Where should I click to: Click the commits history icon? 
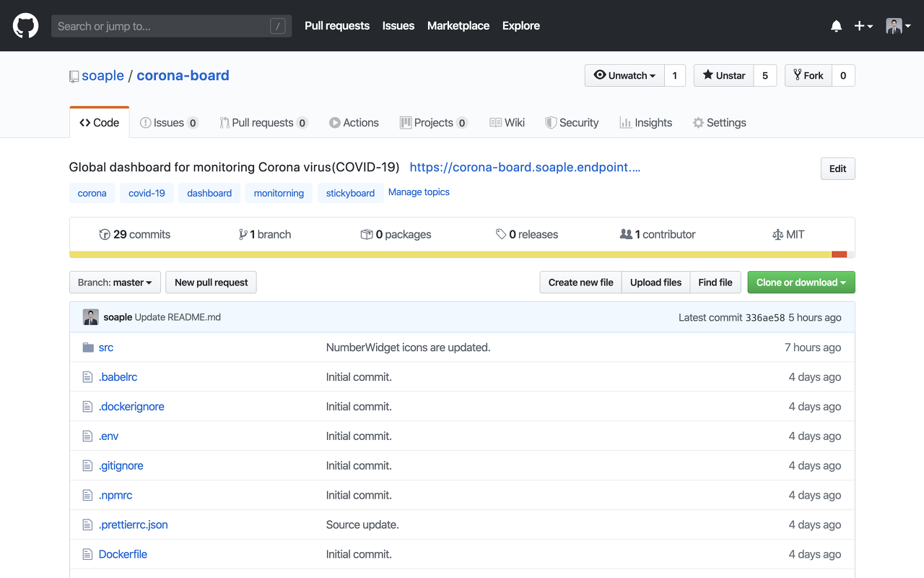[105, 234]
